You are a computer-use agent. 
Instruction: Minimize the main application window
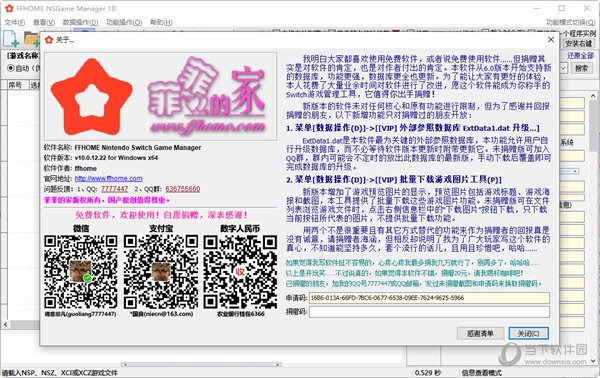click(x=537, y=8)
